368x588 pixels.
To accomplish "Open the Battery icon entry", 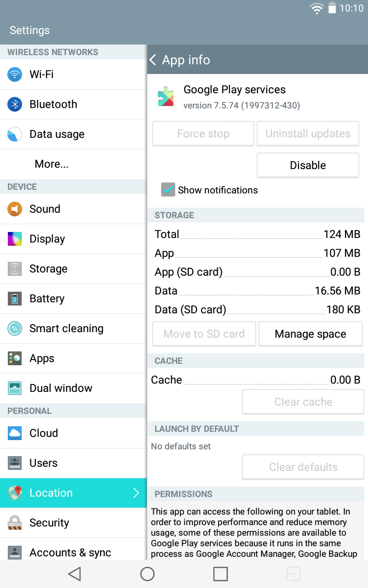I will (15, 299).
